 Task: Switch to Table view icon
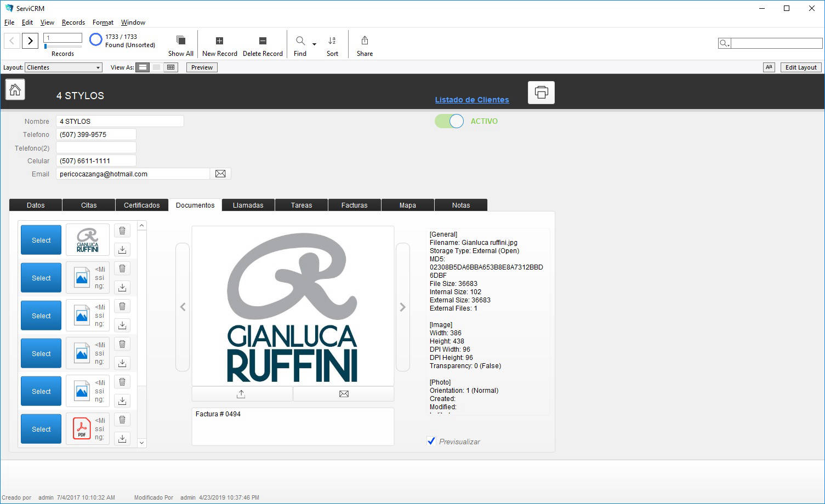[171, 67]
